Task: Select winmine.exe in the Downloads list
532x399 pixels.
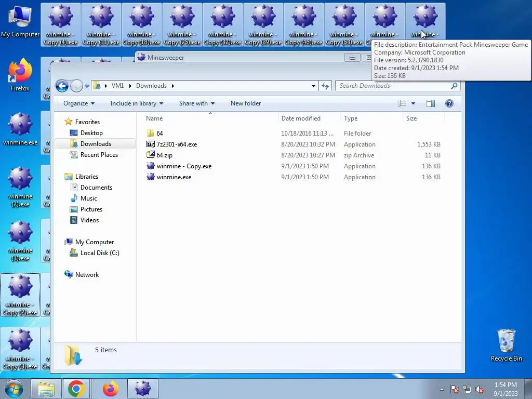Action: coord(294,177)
